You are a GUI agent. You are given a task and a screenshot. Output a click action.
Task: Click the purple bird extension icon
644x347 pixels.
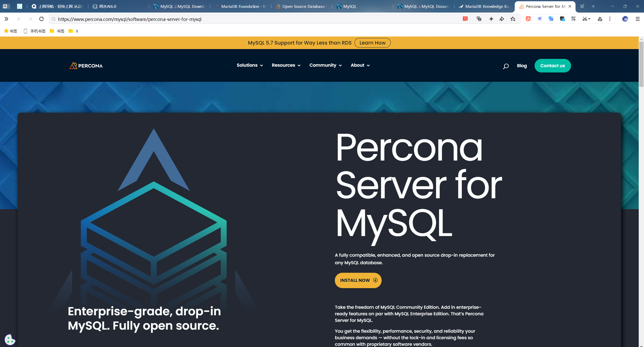(x=540, y=19)
